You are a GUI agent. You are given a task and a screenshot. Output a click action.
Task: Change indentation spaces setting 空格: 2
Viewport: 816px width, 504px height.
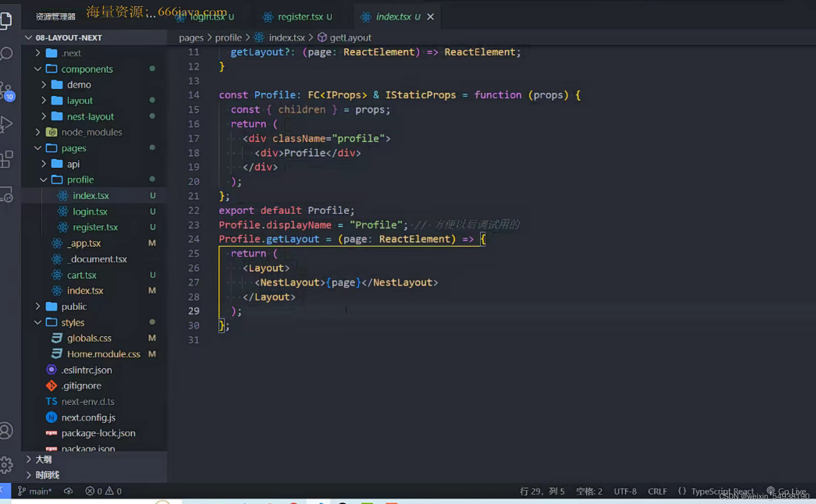click(x=589, y=491)
